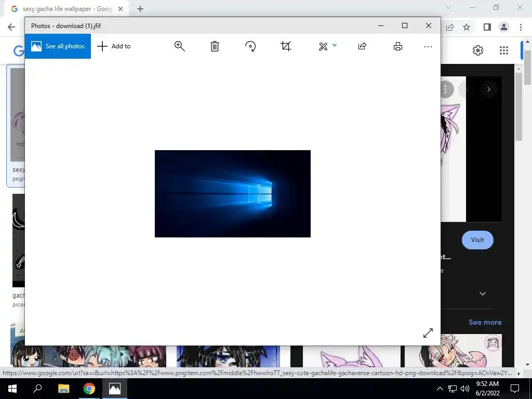This screenshot has height=399, width=532.
Task: Open clock showing 9:52 AM
Action: (x=487, y=389)
